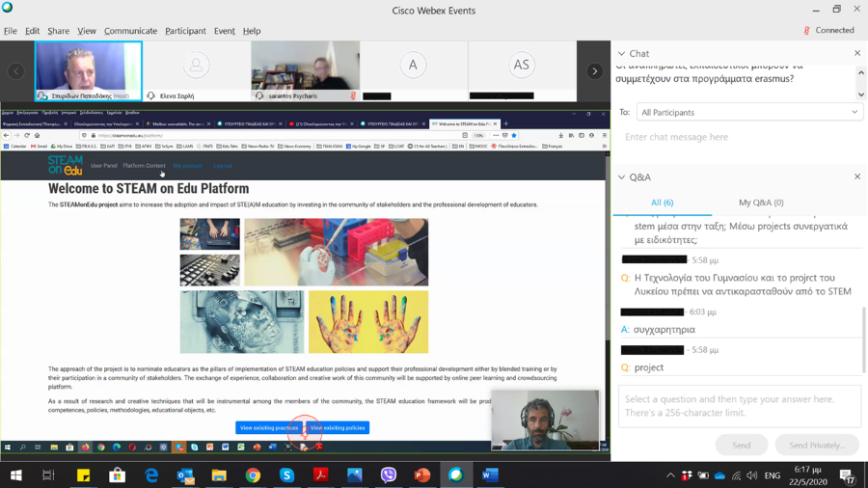Open Skype from the taskbar
Viewport: 868px width, 488px height.
coord(286,475)
